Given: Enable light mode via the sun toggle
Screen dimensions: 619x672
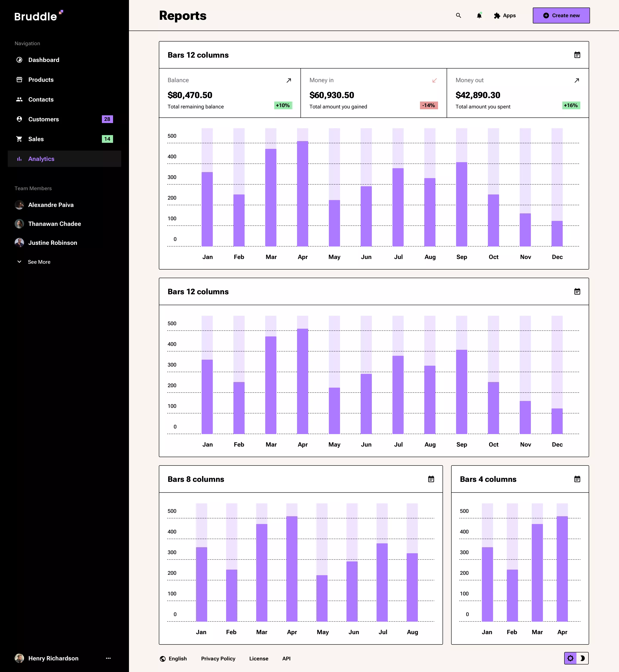Looking at the screenshot, I should pyautogui.click(x=570, y=658).
